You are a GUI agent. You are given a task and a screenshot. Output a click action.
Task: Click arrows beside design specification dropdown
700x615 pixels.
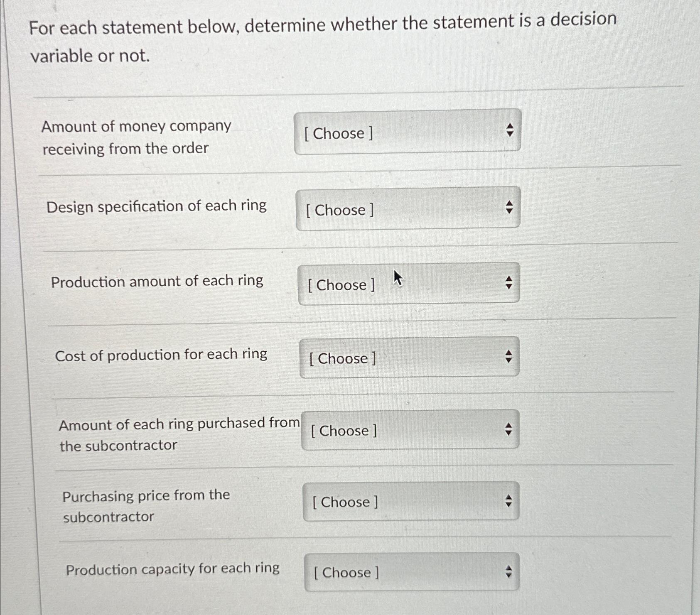(510, 208)
